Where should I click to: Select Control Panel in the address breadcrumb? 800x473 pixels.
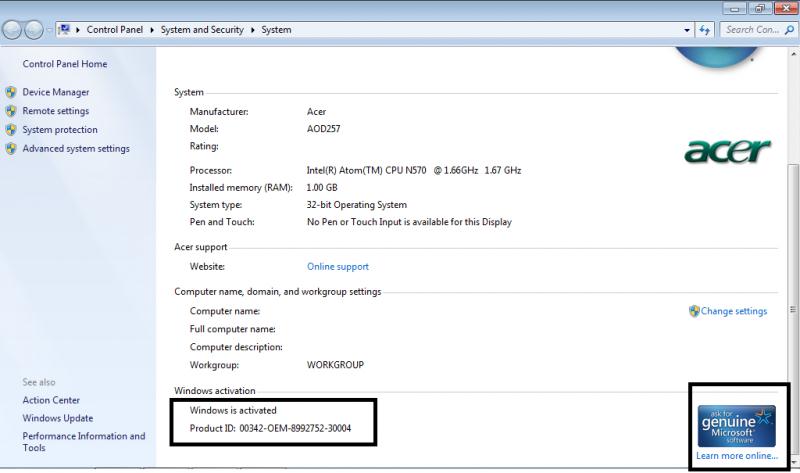(116, 30)
